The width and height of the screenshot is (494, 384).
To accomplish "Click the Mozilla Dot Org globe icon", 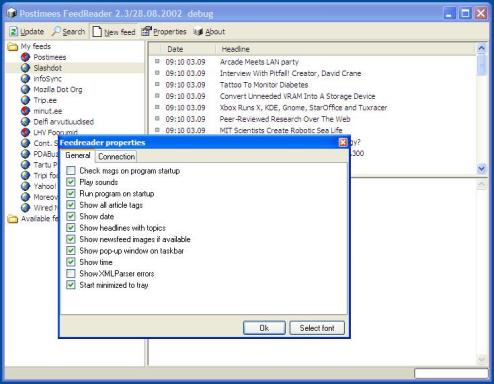I will (25, 89).
